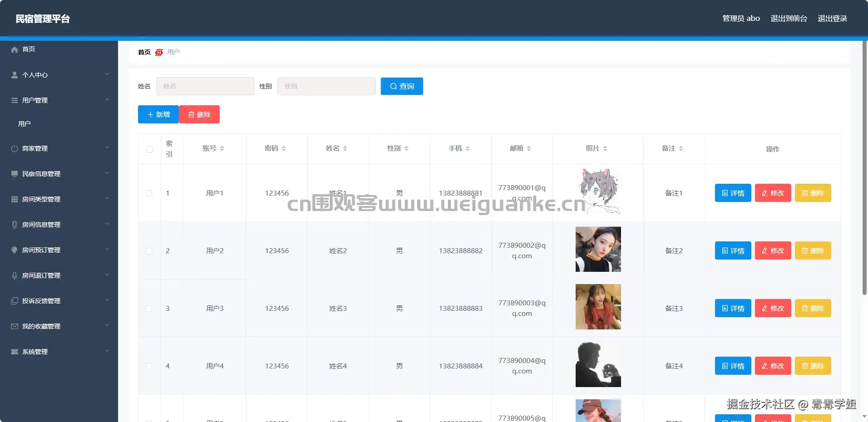Go to 首页 via the breadcrumb
868x422 pixels.
144,52
